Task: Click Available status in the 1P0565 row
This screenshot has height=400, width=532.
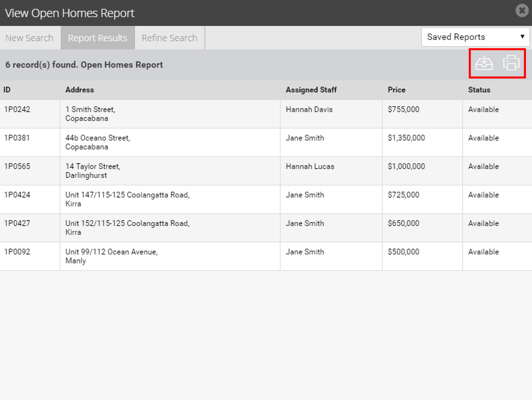Action: click(x=484, y=166)
